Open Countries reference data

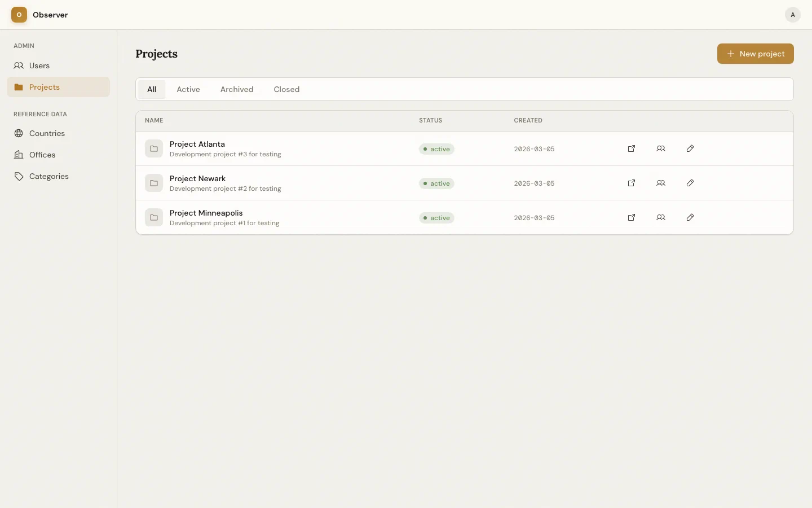click(47, 133)
